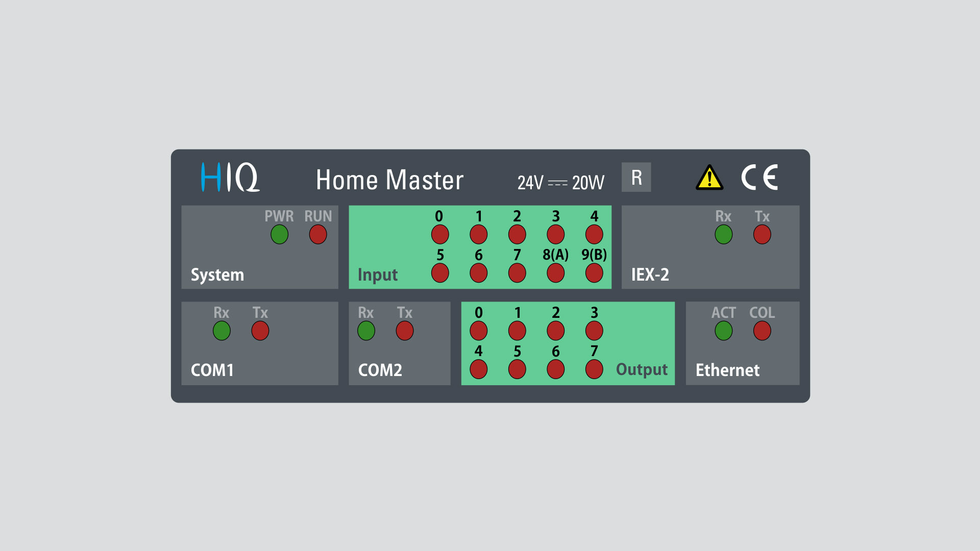This screenshot has height=551, width=980.
Task: Click Output LED 6
Action: (555, 369)
